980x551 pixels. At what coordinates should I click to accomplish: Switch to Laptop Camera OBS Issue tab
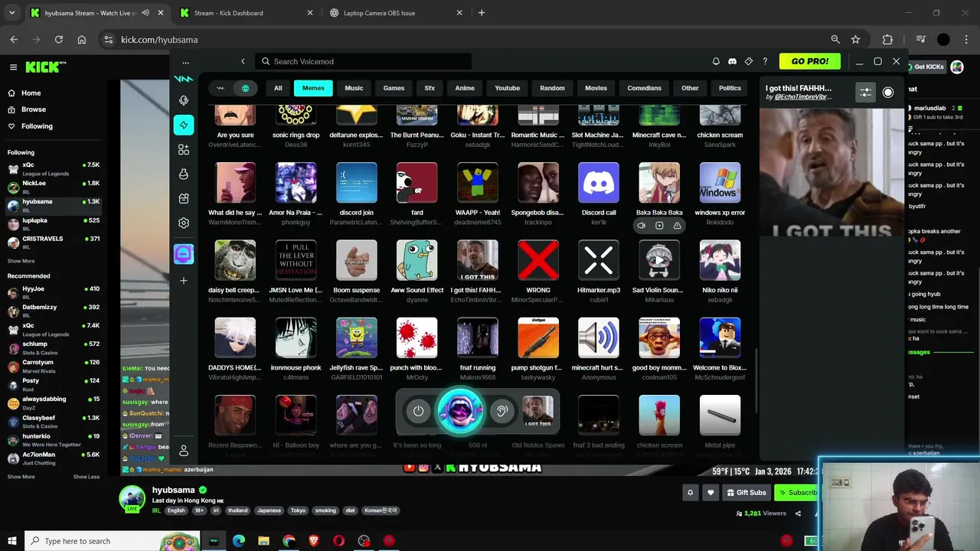[396, 13]
